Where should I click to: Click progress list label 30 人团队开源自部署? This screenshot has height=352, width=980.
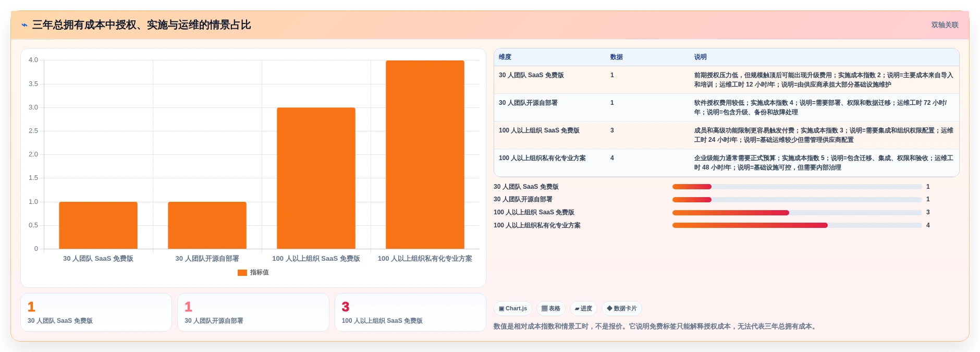coord(523,199)
